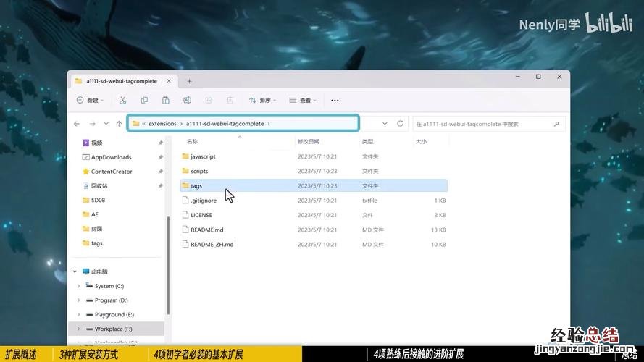This screenshot has height=362, width=644.
Task: Click the search magnifier icon
Action: point(556,124)
